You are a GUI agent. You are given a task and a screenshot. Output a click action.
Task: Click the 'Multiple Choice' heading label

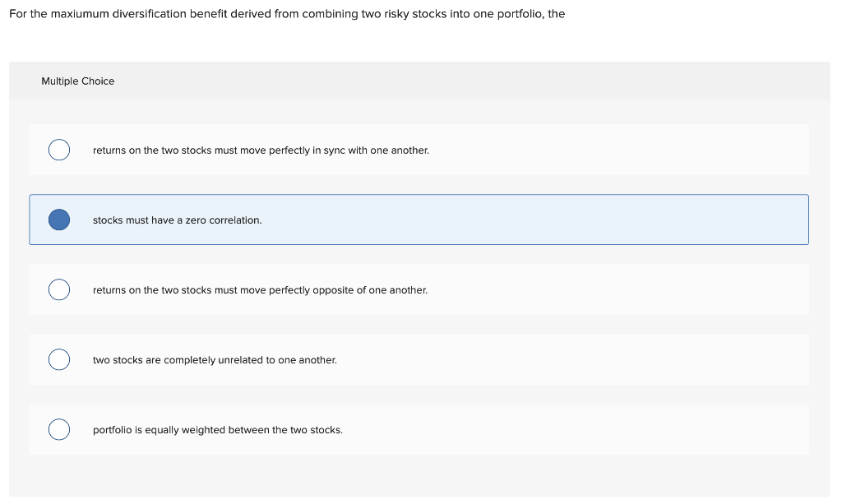click(77, 81)
